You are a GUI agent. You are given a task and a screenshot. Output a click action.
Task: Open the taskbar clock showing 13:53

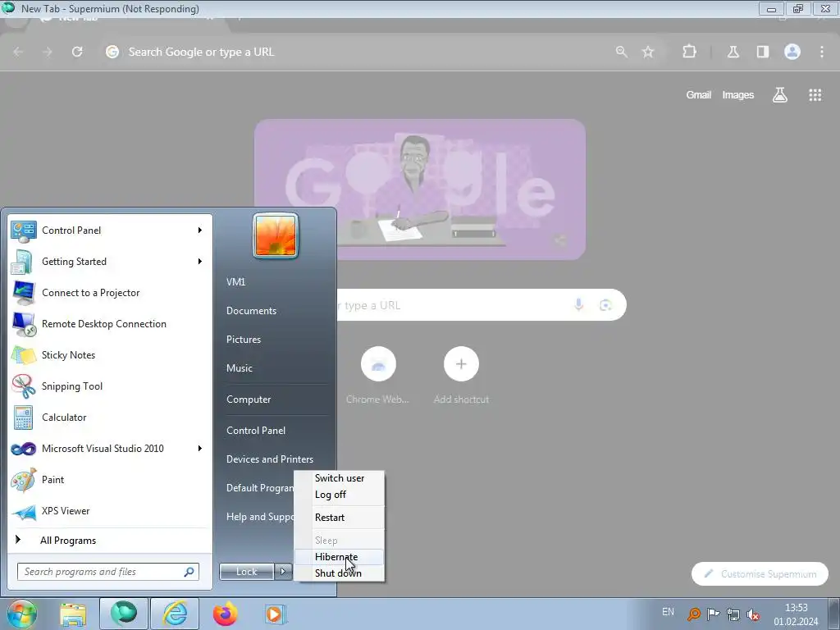coord(796,614)
